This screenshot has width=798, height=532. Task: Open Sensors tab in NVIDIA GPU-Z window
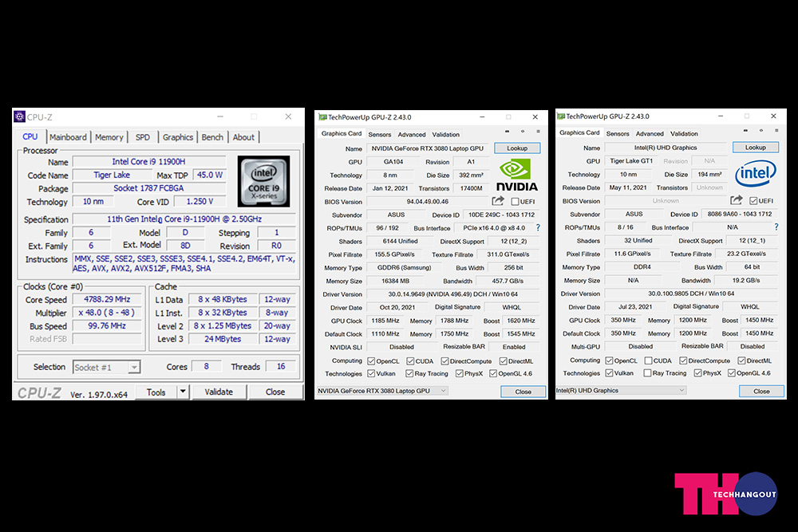380,135
